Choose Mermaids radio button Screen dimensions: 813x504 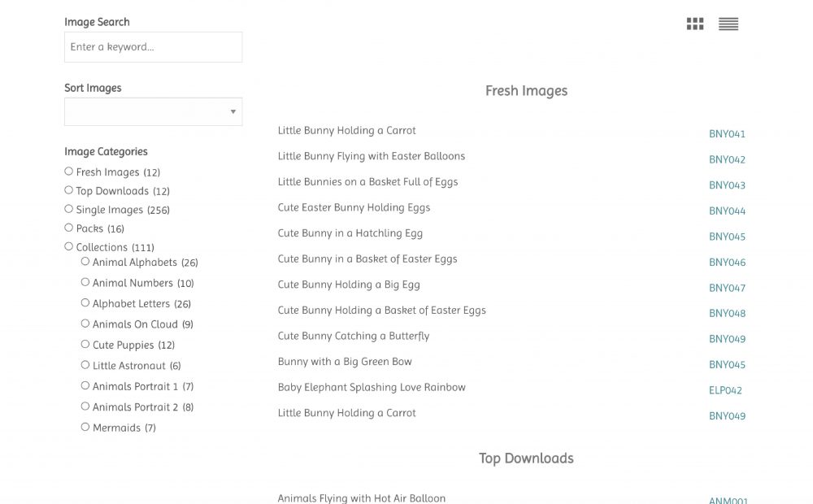pyautogui.click(x=85, y=428)
